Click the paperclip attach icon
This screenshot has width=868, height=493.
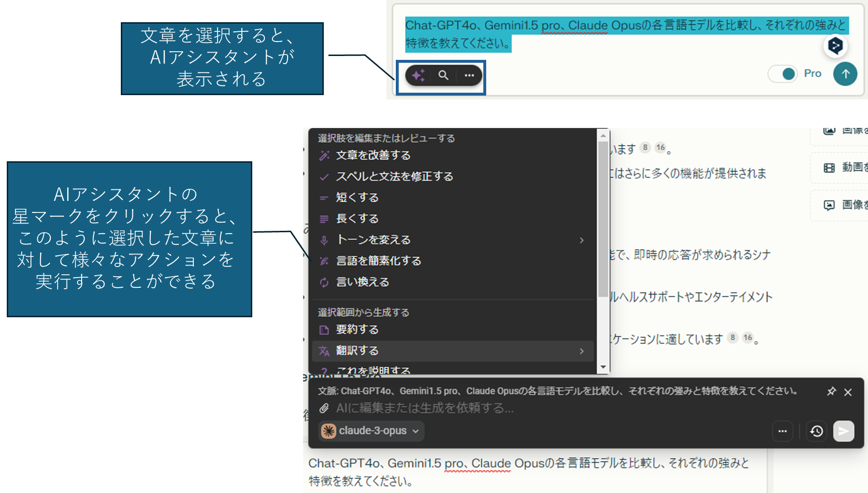[324, 408]
